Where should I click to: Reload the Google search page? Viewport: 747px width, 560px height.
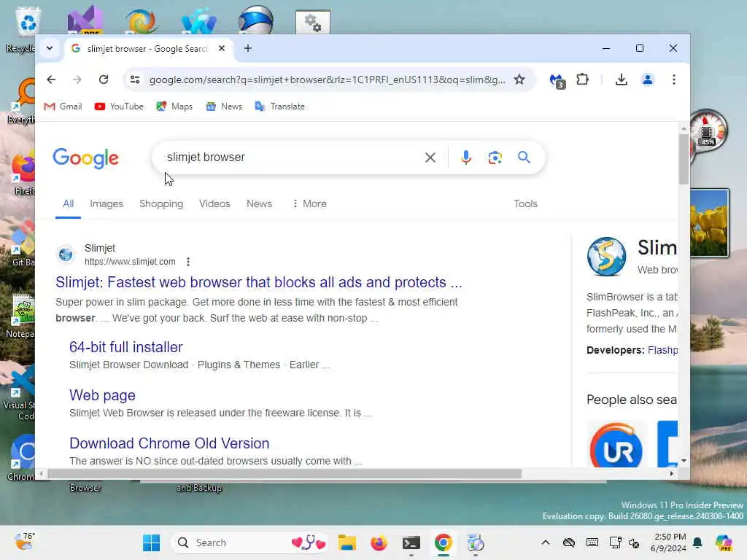tap(104, 79)
